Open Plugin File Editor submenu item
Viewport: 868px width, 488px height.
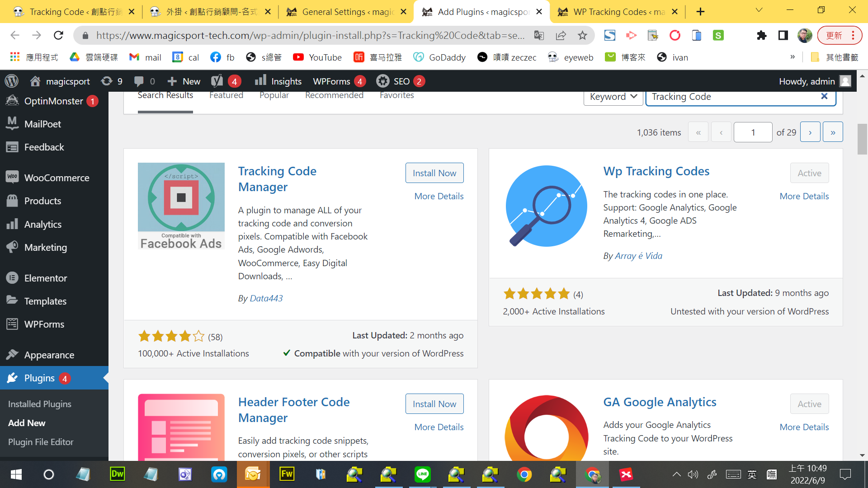click(41, 442)
